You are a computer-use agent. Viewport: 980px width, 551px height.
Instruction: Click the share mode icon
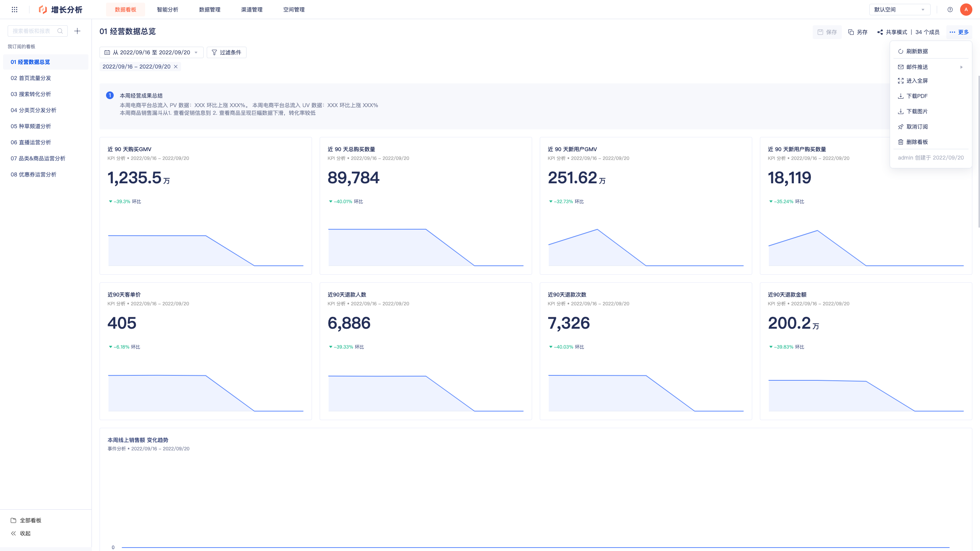point(880,32)
